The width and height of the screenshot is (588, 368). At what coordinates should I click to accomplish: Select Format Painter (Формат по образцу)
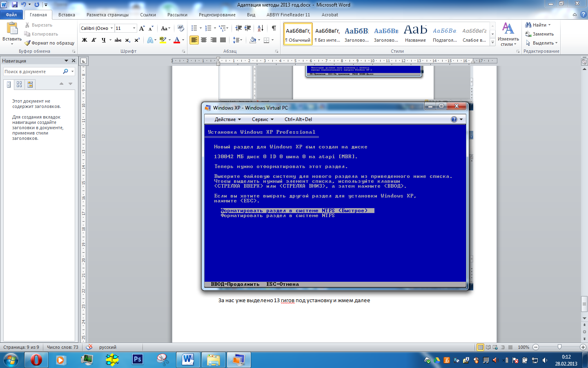tap(49, 43)
